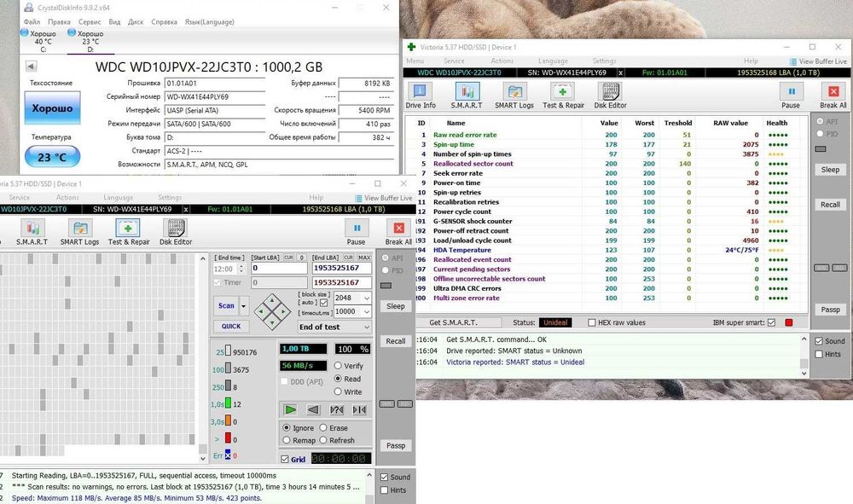Toggle Sound checkbox in Victoria scan window
853x504 pixels.
(x=384, y=477)
